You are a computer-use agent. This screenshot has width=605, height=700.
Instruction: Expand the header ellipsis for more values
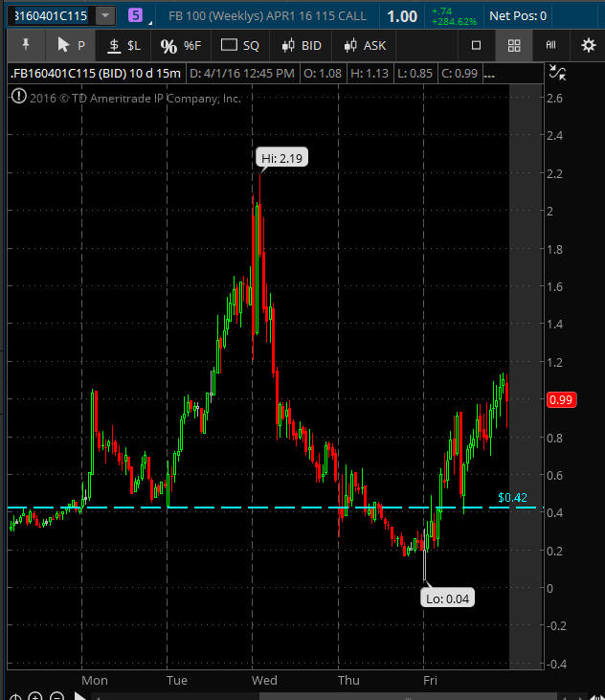(489, 74)
